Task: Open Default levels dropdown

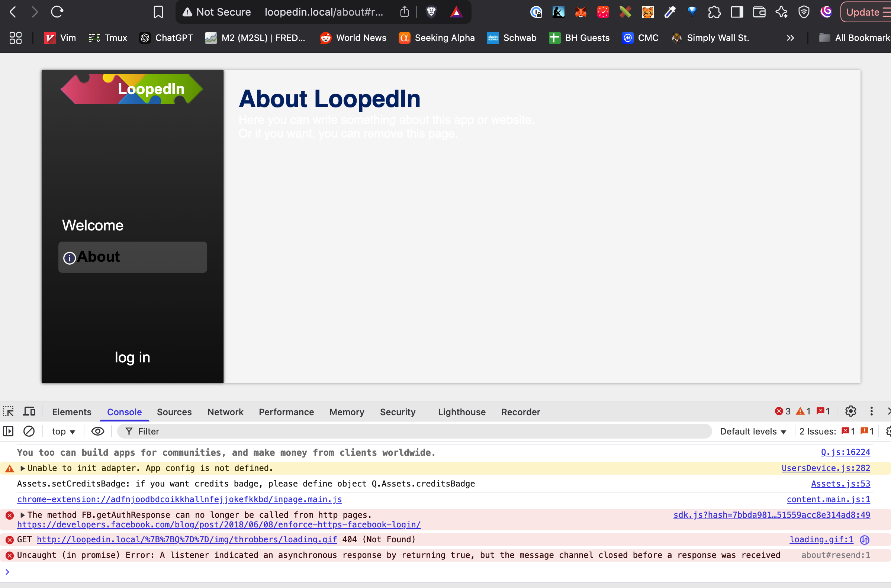Action: (753, 431)
